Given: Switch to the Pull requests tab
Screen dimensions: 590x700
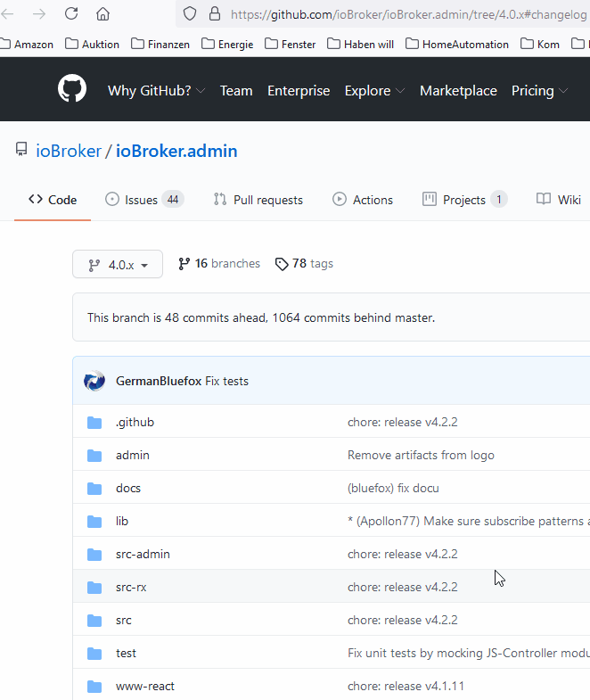Looking at the screenshot, I should (258, 200).
